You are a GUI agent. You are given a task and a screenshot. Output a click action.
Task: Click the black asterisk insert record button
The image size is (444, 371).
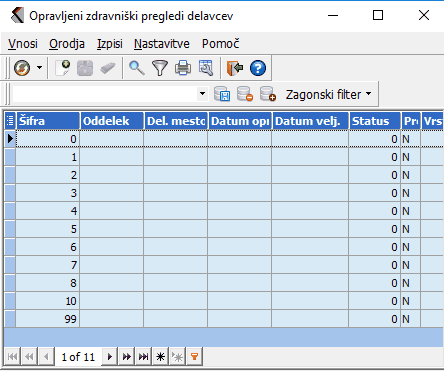160,357
